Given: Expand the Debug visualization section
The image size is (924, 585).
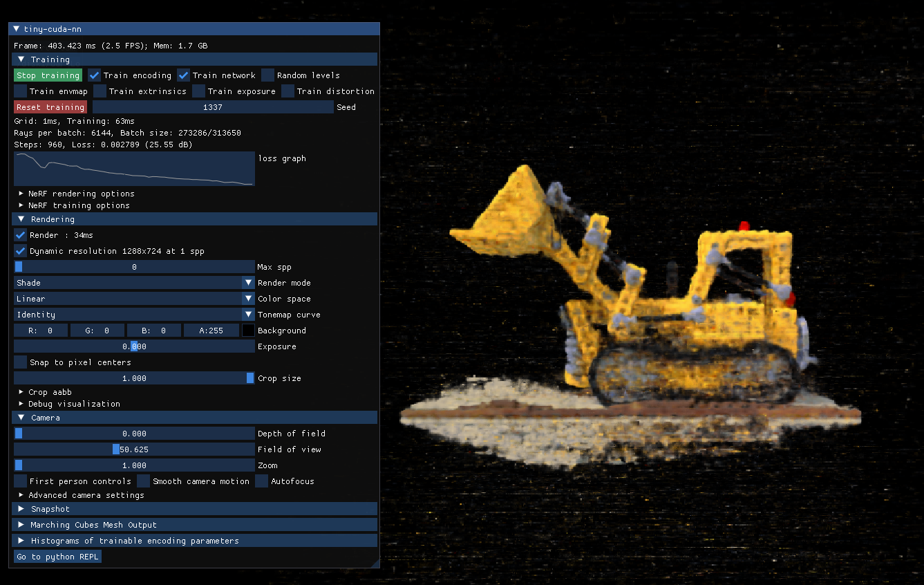Looking at the screenshot, I should [69, 404].
